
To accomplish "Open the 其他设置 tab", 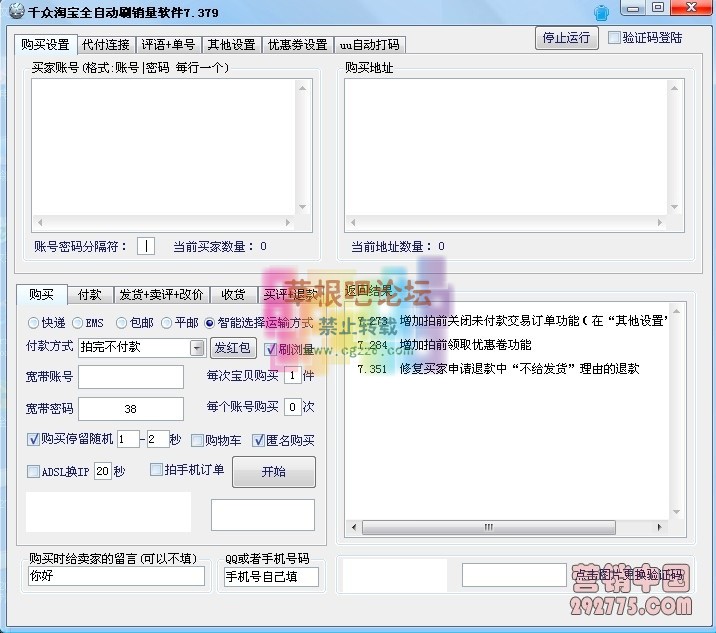I will pos(232,45).
